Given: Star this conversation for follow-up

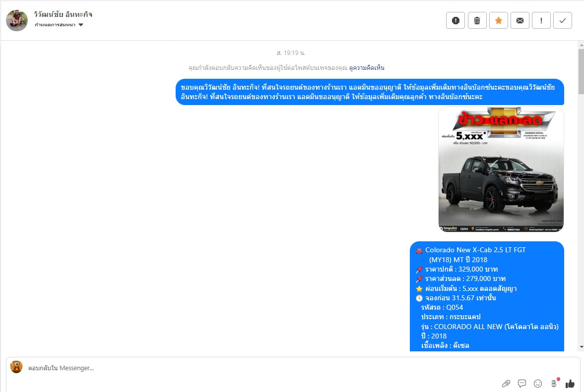Looking at the screenshot, I should coord(498,20).
